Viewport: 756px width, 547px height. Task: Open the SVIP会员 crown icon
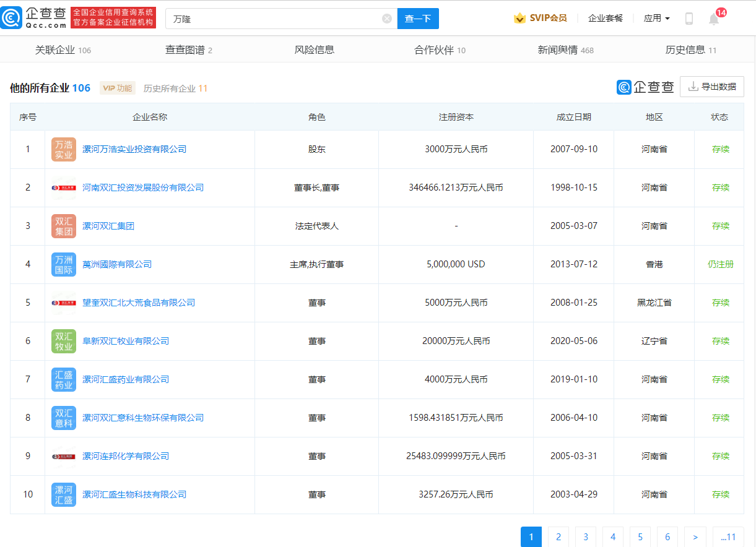tap(521, 18)
